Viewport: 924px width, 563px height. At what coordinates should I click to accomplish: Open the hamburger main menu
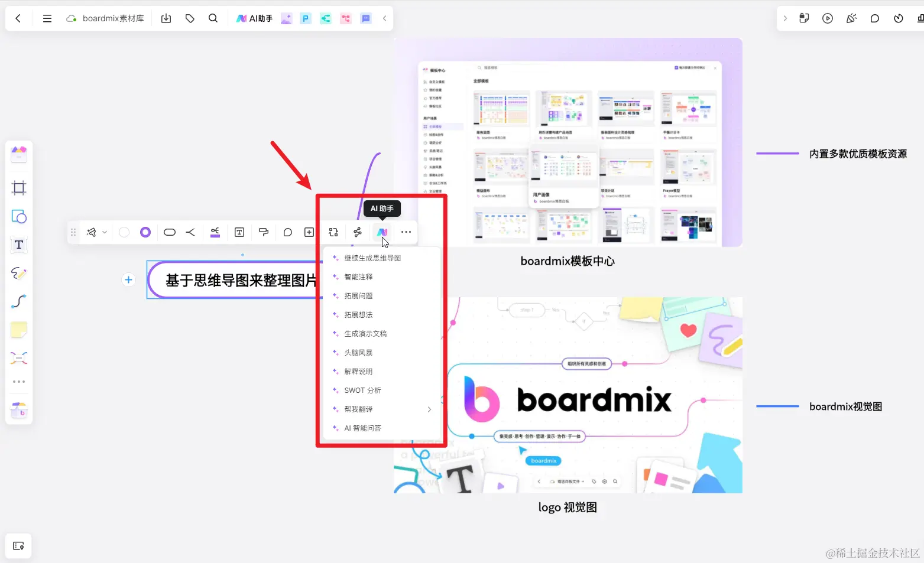pos(47,18)
